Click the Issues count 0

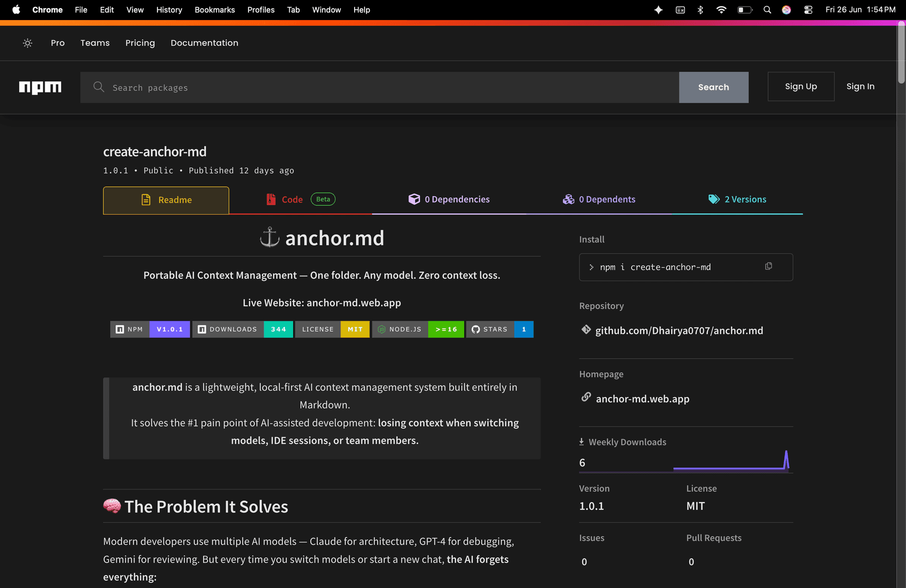[x=584, y=562]
